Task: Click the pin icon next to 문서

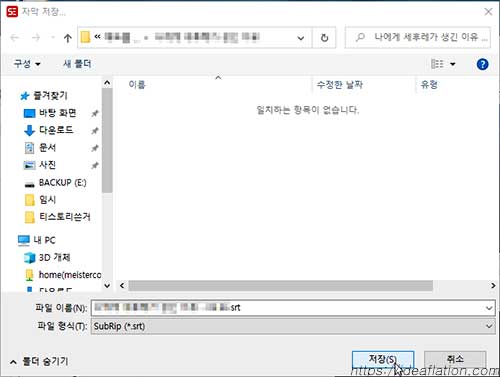Action: click(x=95, y=148)
